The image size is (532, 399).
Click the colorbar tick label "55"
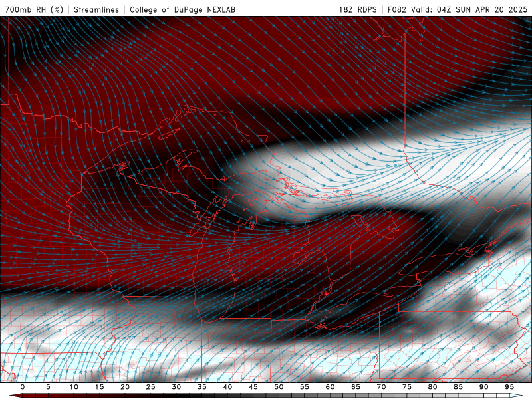pyautogui.click(x=305, y=387)
